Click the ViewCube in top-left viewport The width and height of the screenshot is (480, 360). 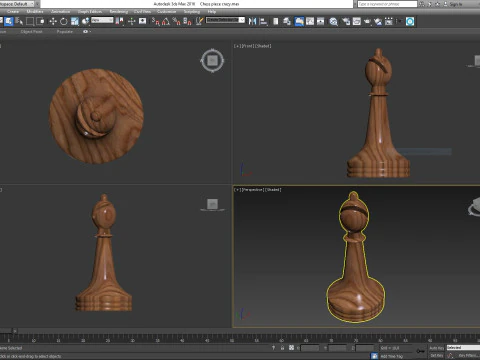point(212,61)
